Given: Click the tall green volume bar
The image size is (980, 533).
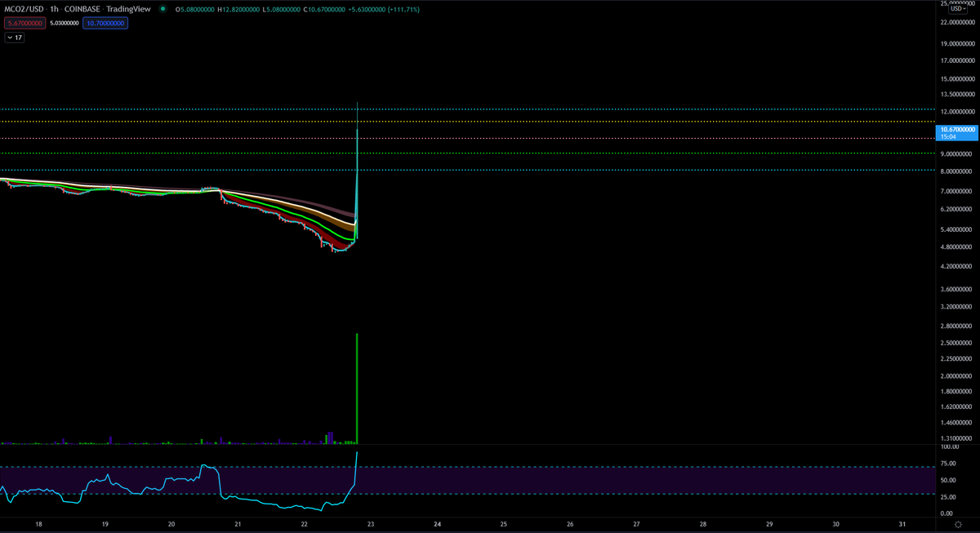Looking at the screenshot, I should click(x=358, y=388).
